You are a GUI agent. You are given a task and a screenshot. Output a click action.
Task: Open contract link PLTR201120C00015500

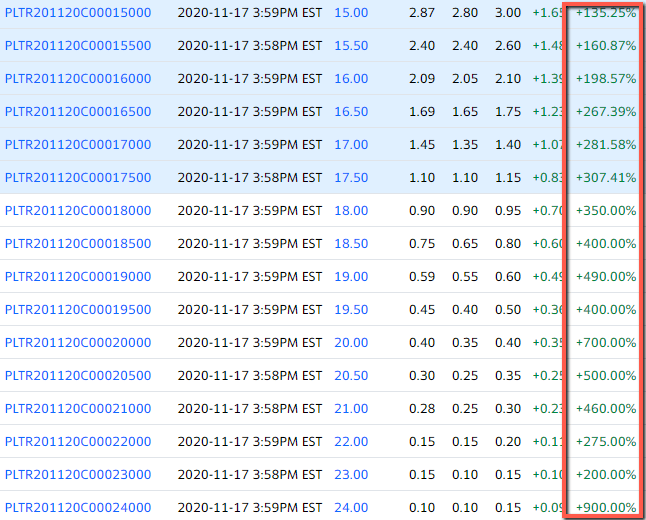[78, 46]
